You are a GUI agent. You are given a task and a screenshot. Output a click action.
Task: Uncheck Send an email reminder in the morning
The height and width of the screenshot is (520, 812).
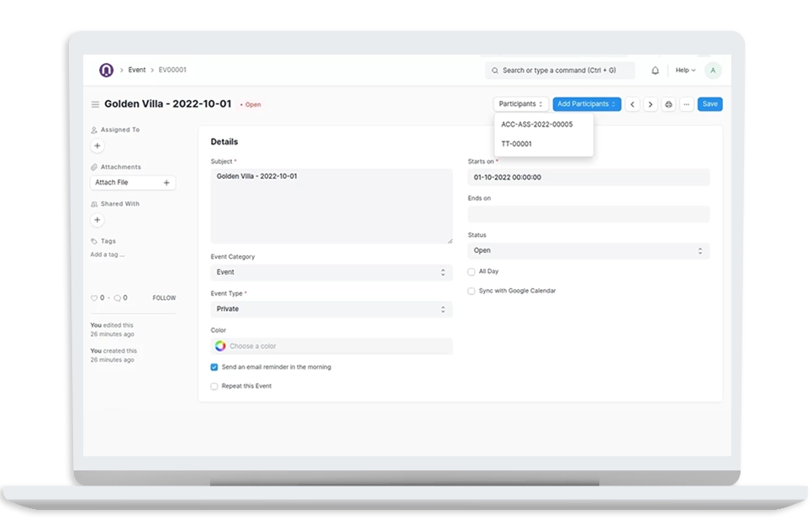tap(214, 367)
